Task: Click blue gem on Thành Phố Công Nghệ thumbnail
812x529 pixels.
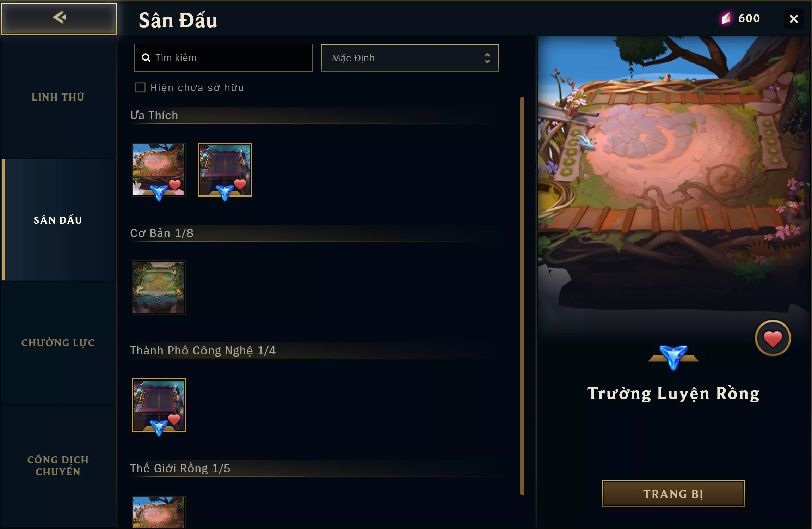Action: (x=159, y=427)
